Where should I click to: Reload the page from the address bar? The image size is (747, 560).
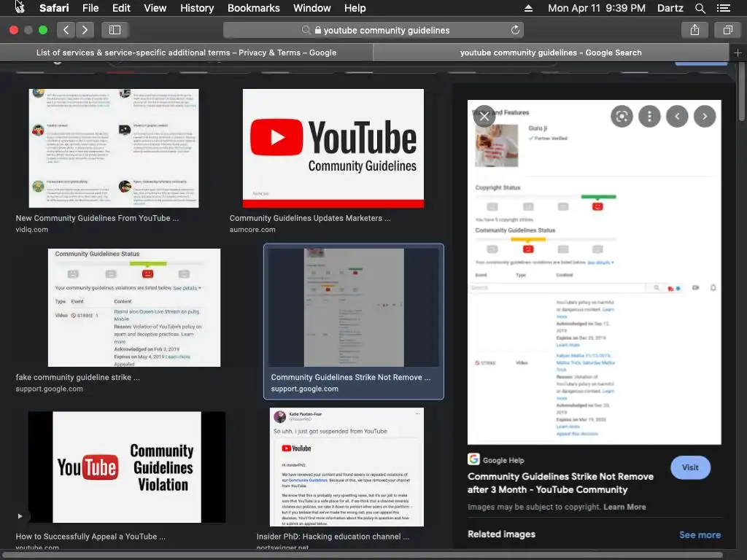click(x=515, y=30)
